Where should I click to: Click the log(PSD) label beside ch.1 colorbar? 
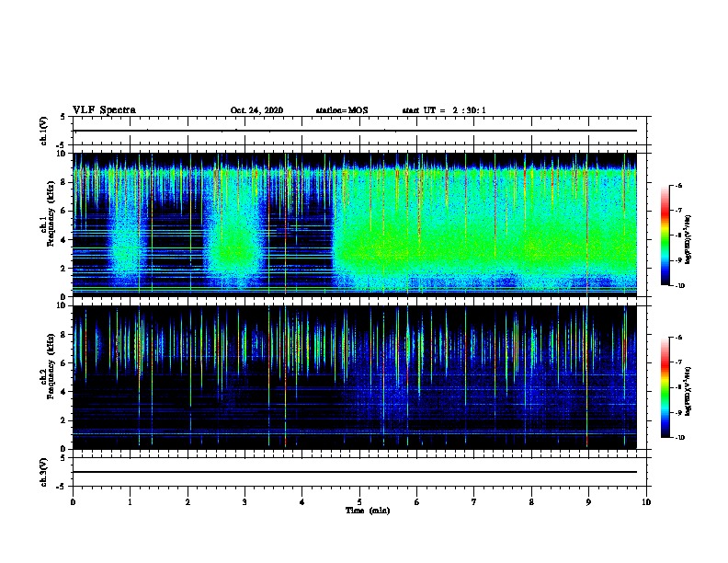[x=688, y=240]
